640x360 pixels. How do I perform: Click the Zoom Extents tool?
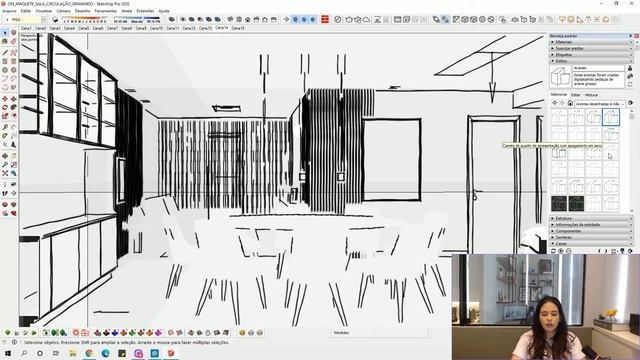[5, 173]
